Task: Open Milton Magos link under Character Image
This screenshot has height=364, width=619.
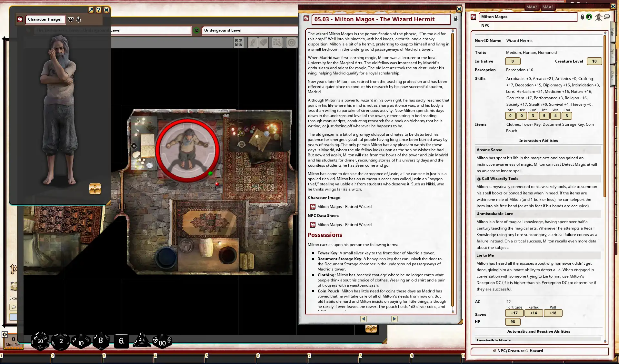Action: [x=344, y=207]
